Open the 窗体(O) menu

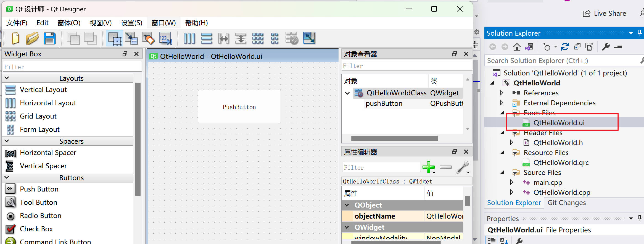[69, 23]
